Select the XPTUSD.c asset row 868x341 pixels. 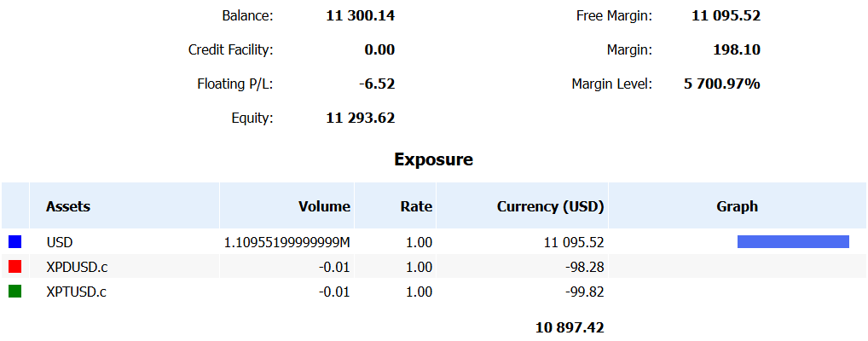[x=76, y=292]
